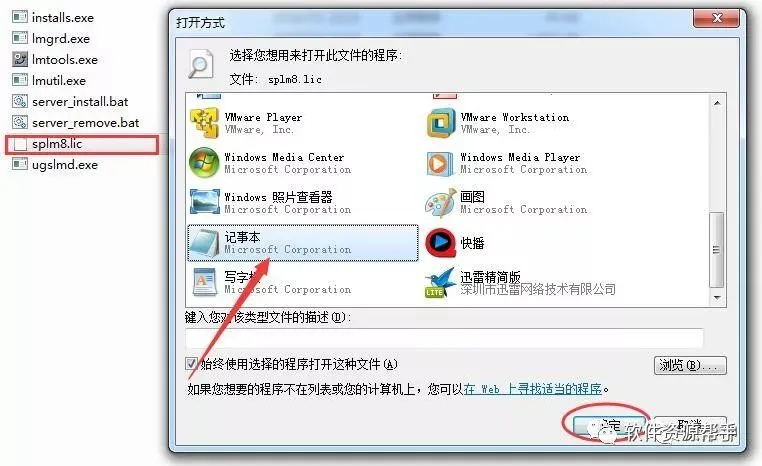Select the server_install.bat file
Screen dimensions: 762x466
pos(70,102)
